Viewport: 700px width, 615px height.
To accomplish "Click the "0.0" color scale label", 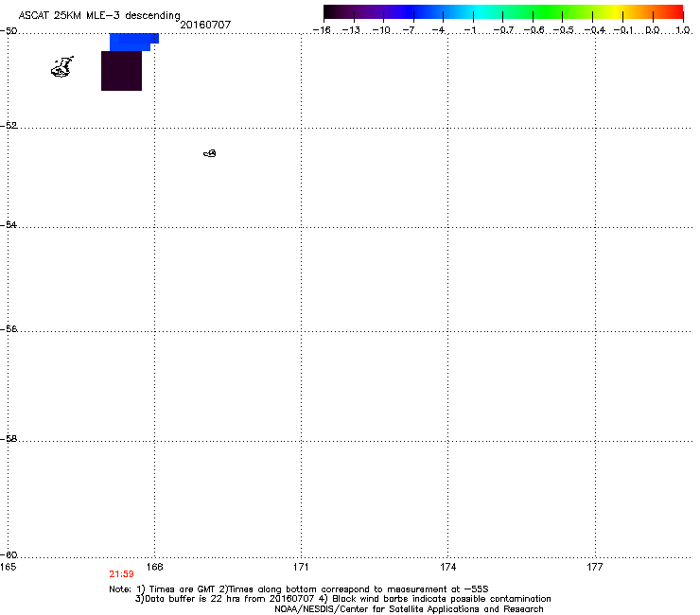I will (653, 30).
